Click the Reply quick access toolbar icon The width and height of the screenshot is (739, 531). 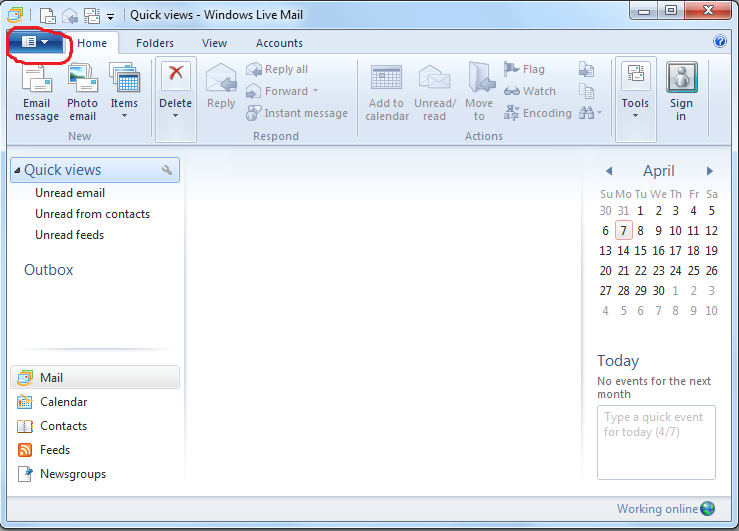70,16
